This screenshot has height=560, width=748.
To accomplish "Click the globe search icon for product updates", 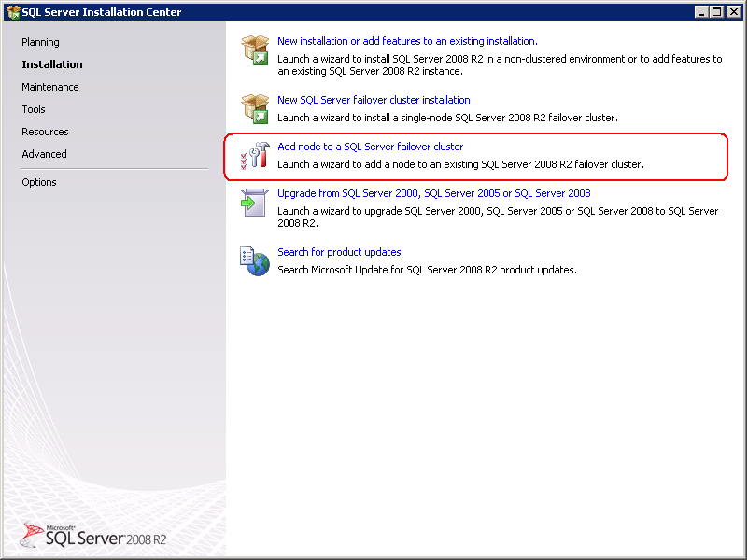I will (255, 261).
